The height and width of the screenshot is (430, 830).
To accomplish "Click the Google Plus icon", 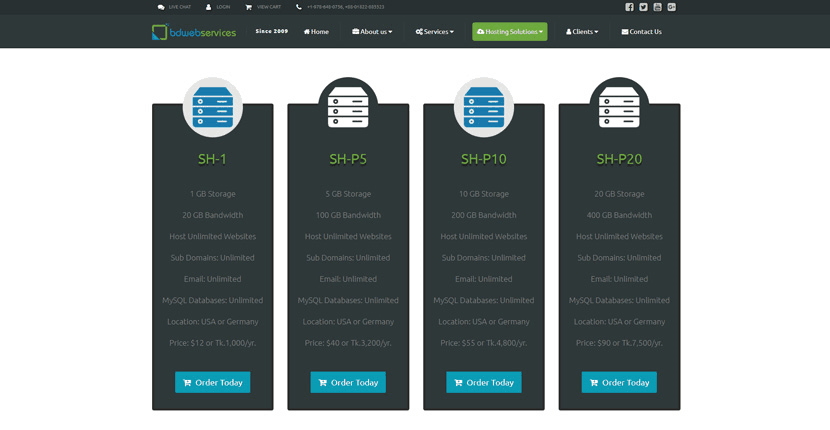I will pos(672,7).
